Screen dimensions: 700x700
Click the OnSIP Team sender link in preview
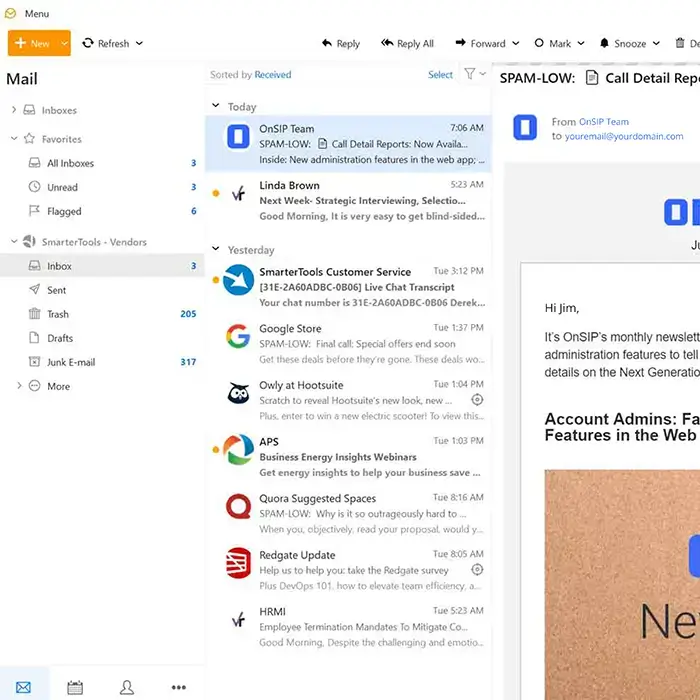coord(604,121)
